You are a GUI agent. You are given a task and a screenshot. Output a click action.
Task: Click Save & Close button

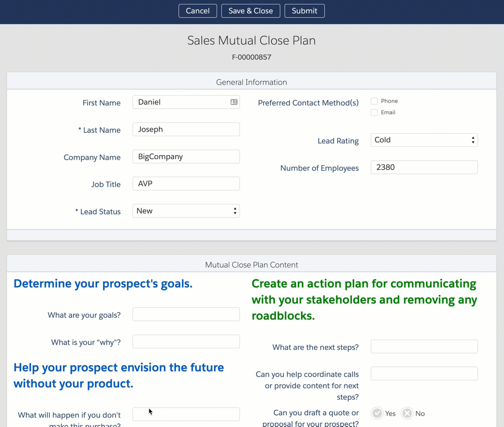tap(251, 11)
